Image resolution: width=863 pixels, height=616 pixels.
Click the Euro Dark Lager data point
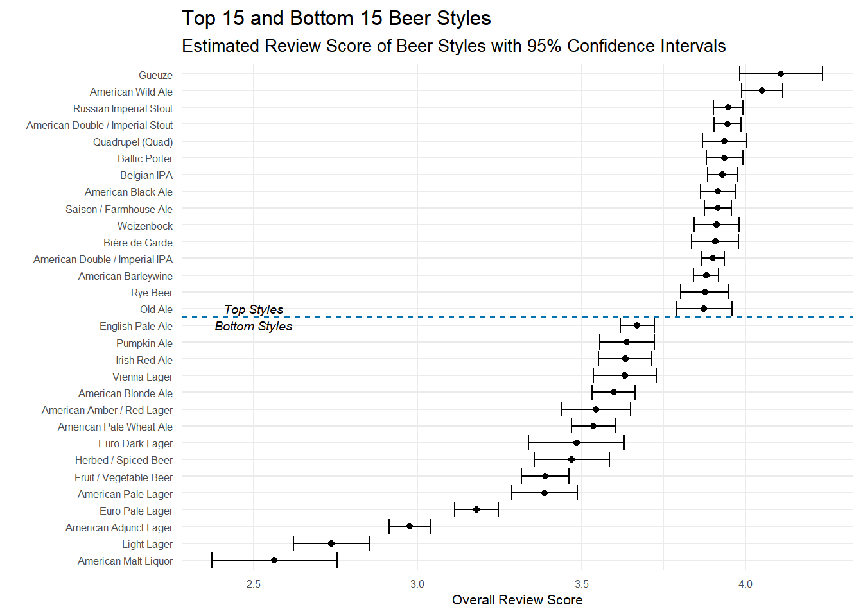577,443
